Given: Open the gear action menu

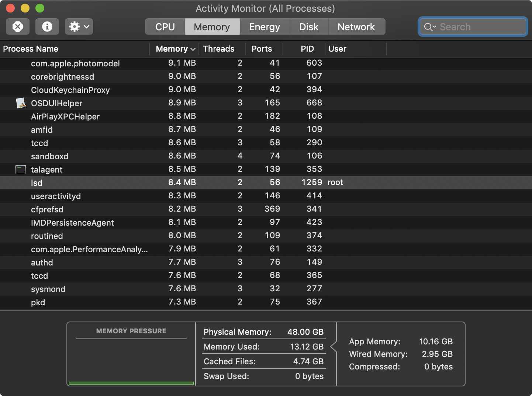Looking at the screenshot, I should 79,27.
